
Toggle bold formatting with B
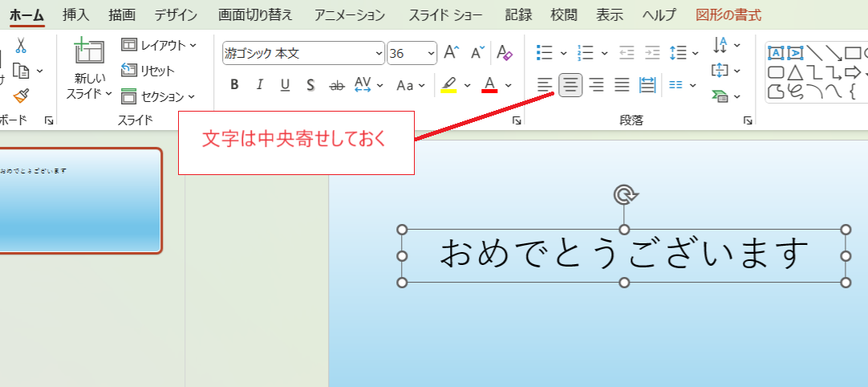point(234,85)
